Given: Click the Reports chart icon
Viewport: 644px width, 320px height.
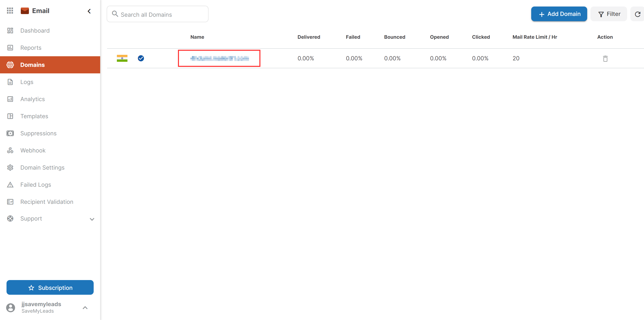Looking at the screenshot, I should pyautogui.click(x=10, y=47).
